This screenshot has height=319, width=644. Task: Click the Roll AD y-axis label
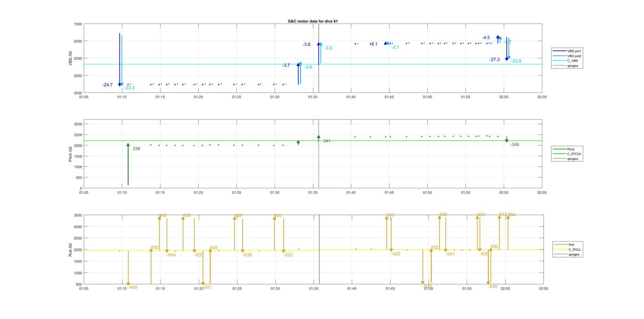point(70,249)
